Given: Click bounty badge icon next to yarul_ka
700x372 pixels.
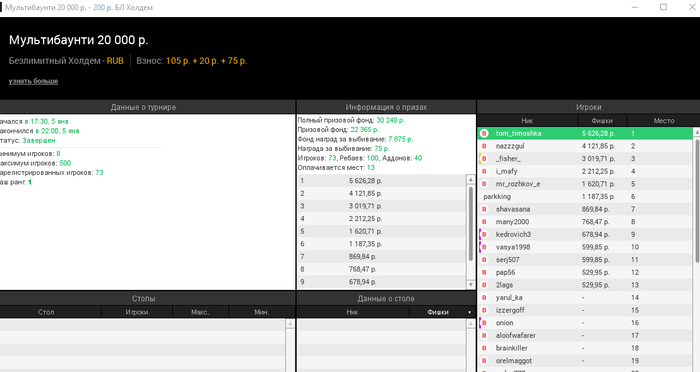Looking at the screenshot, I should pos(484,297).
